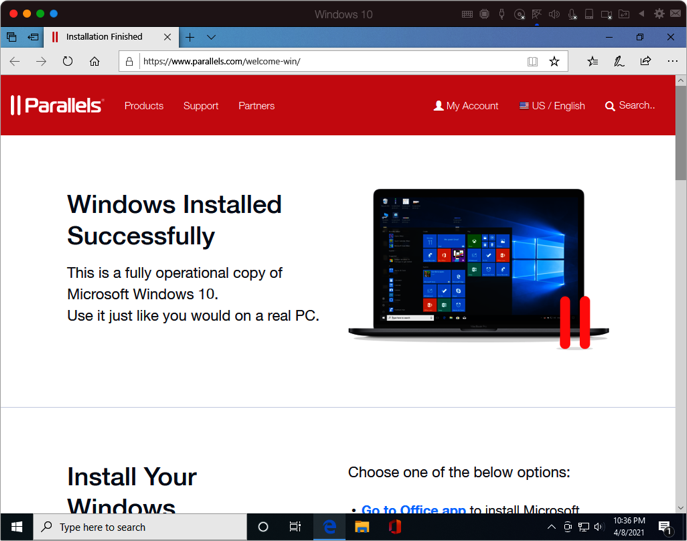Close the Installation Finished tab
Viewport: 687px width, 541px height.
pyautogui.click(x=167, y=37)
